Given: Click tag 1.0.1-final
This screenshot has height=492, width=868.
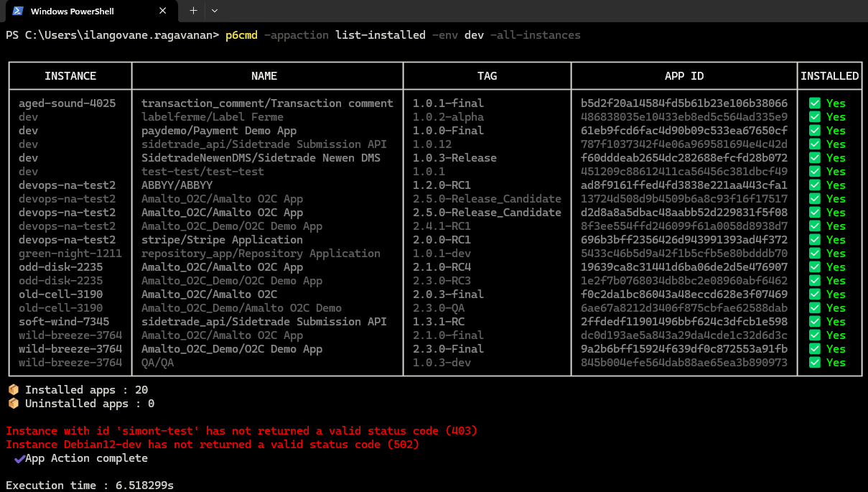Looking at the screenshot, I should tap(448, 103).
